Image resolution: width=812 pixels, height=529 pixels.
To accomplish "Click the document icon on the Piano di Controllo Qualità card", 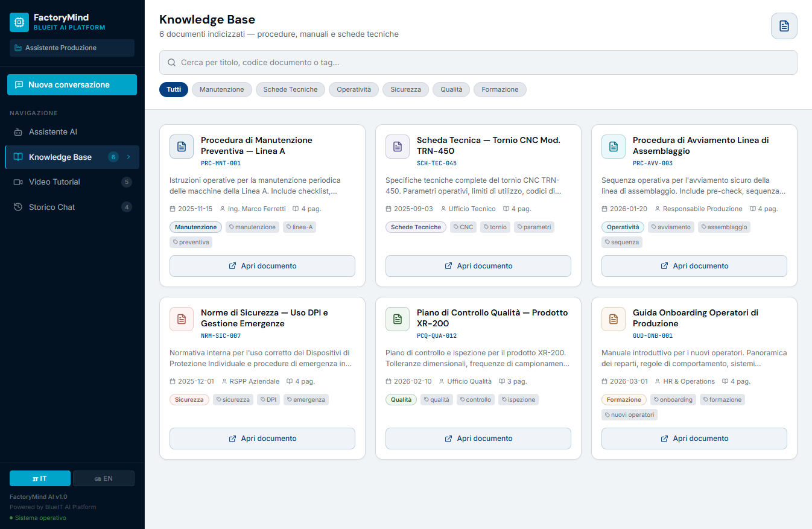I will (x=398, y=319).
